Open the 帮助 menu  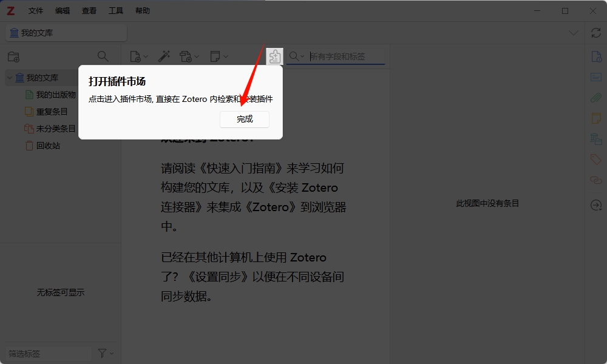point(143,10)
